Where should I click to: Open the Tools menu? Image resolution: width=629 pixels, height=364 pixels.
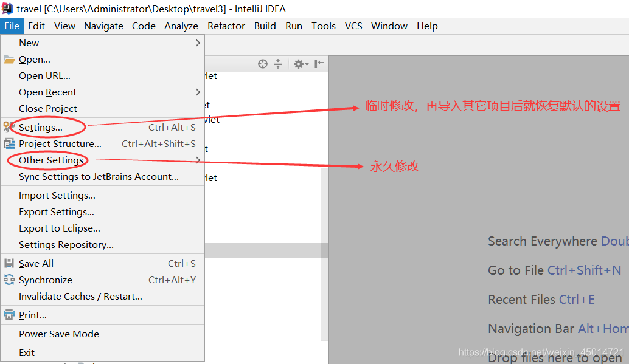tap(324, 26)
